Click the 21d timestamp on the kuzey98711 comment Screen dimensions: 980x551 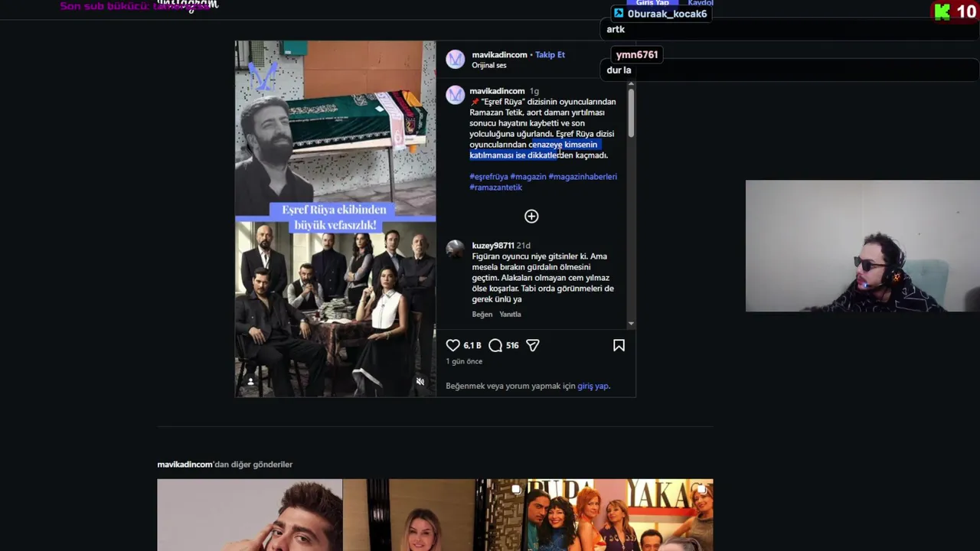pyautogui.click(x=524, y=246)
